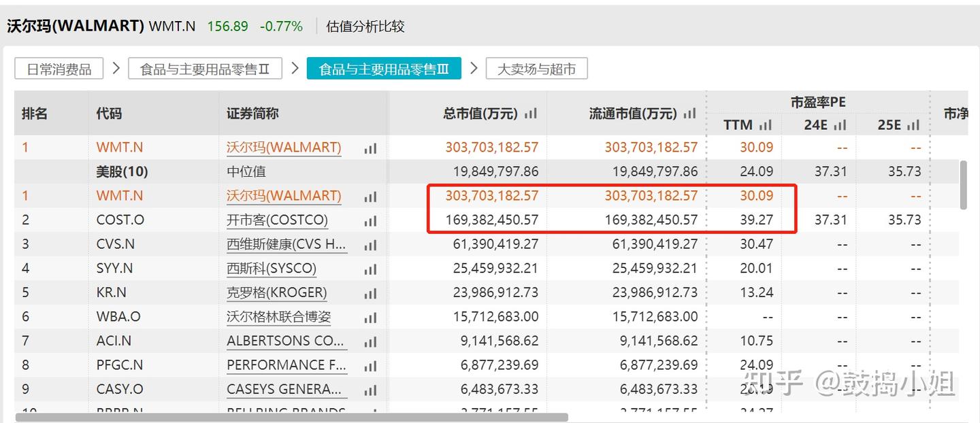Click the vertical scrollbar of the table
The image size is (980, 423).
pyautogui.click(x=963, y=185)
